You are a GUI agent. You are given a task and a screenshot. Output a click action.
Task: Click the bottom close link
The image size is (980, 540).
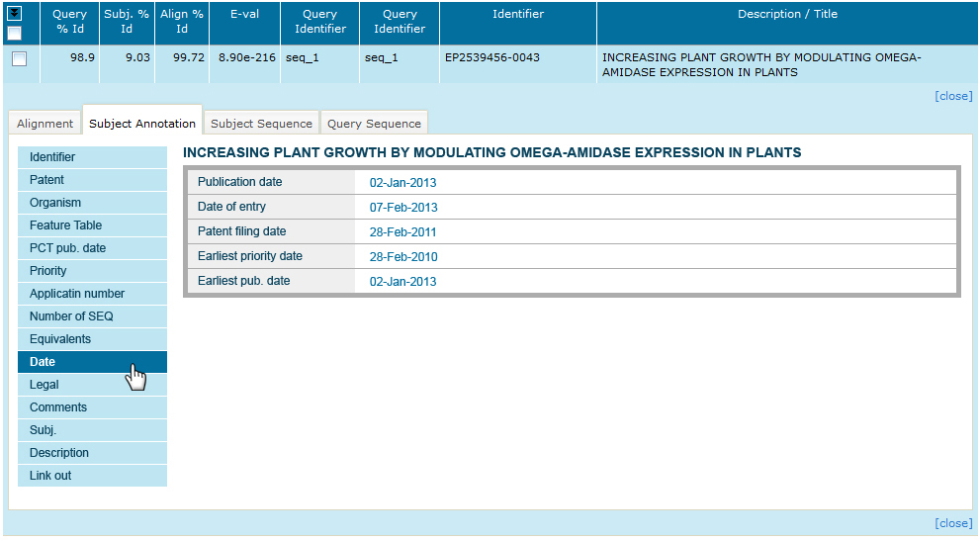point(953,523)
